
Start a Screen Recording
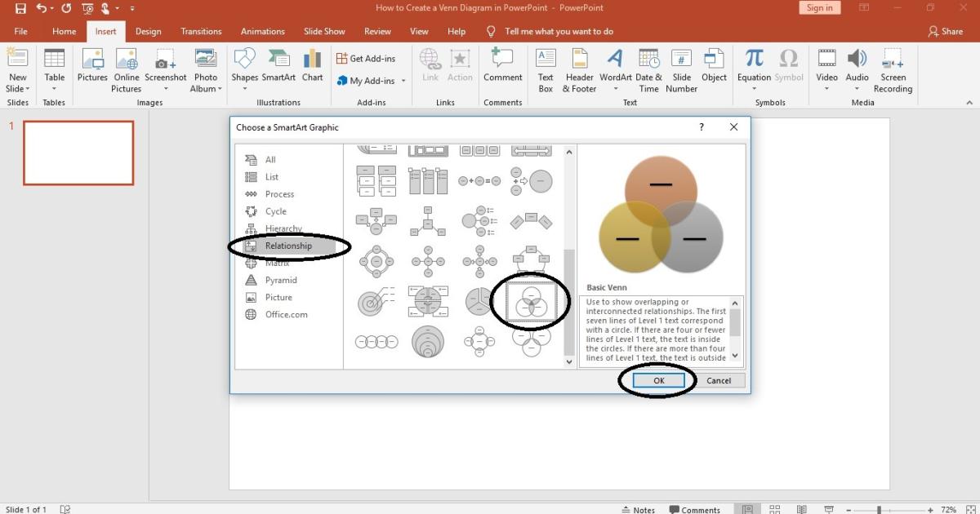pyautogui.click(x=893, y=69)
